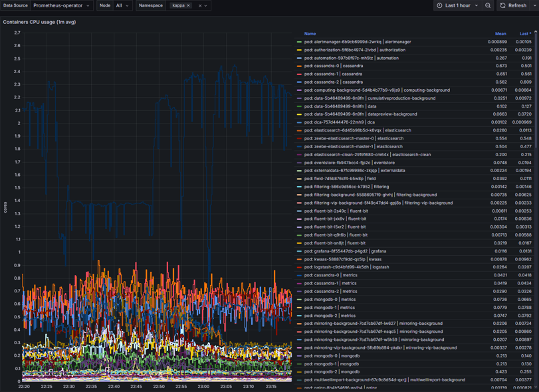Remove the kappa namespace tag
The height and width of the screenshot is (392, 539).
(188, 5)
